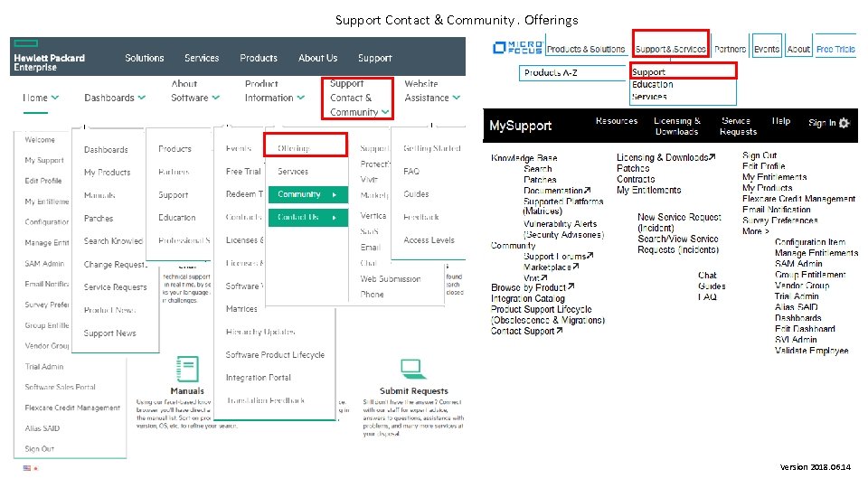Select Education in Micro Focus submenu

coord(653,84)
